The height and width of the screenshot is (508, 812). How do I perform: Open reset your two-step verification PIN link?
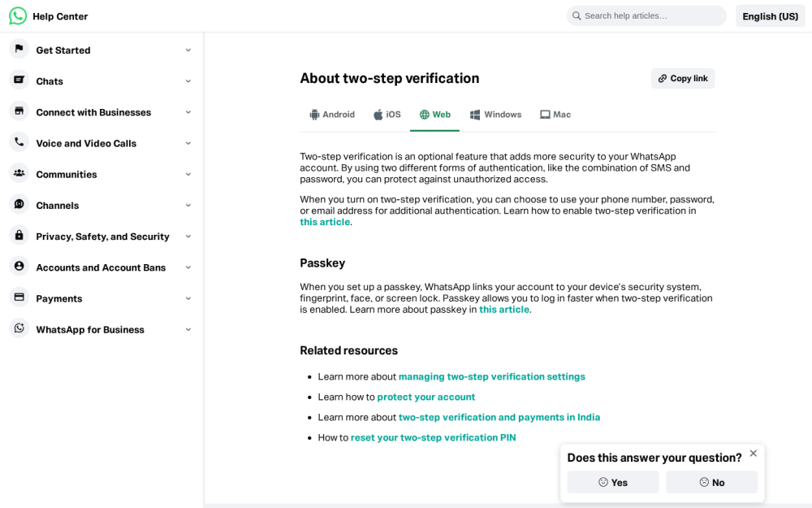click(x=433, y=437)
